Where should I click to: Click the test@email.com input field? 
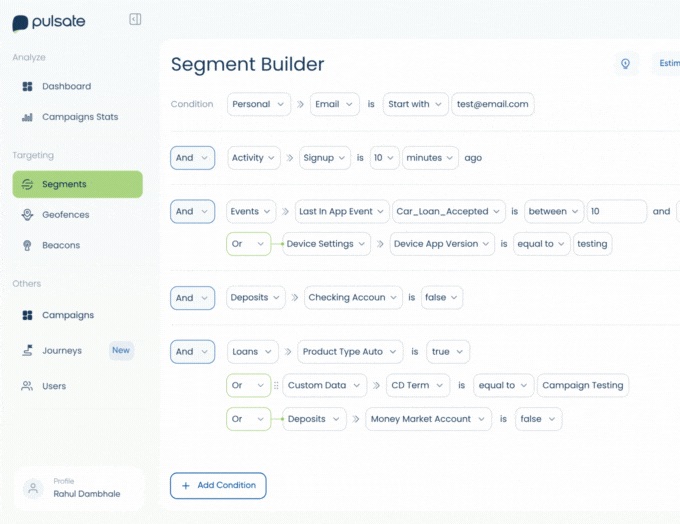click(493, 104)
